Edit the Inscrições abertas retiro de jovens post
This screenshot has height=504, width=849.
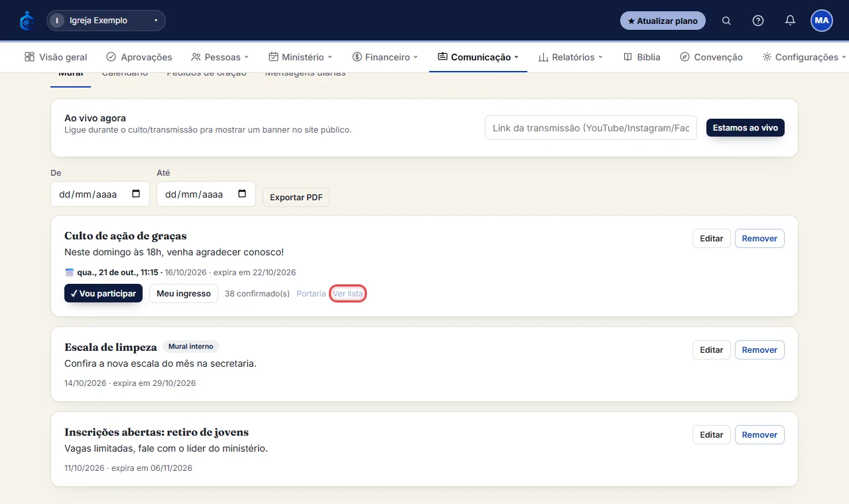[712, 435]
